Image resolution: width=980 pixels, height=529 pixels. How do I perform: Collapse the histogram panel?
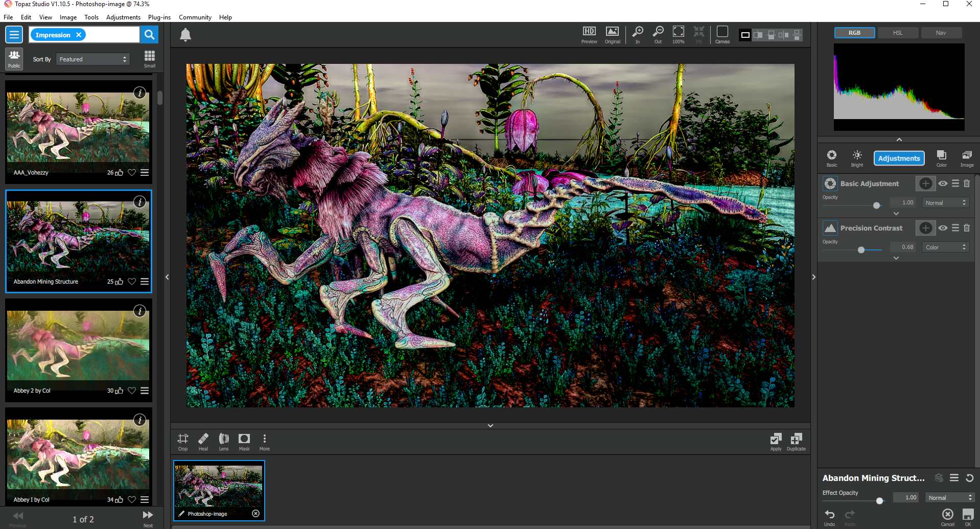pyautogui.click(x=899, y=140)
